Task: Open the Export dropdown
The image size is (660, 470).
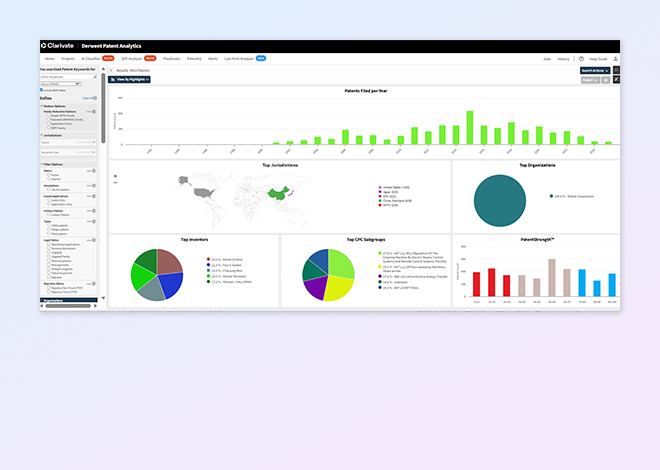Action: coord(590,80)
